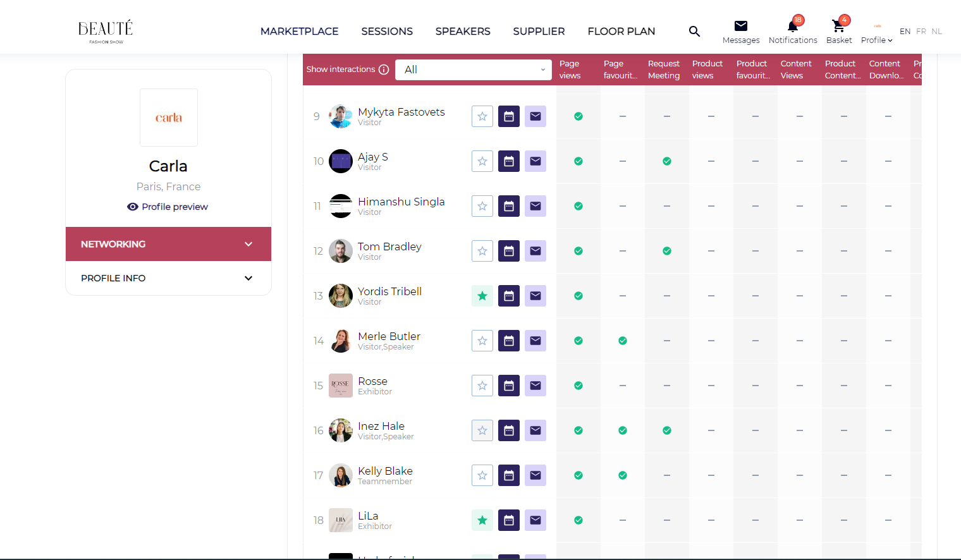
Task: Open SESSIONS menu item
Action: pyautogui.click(x=387, y=31)
